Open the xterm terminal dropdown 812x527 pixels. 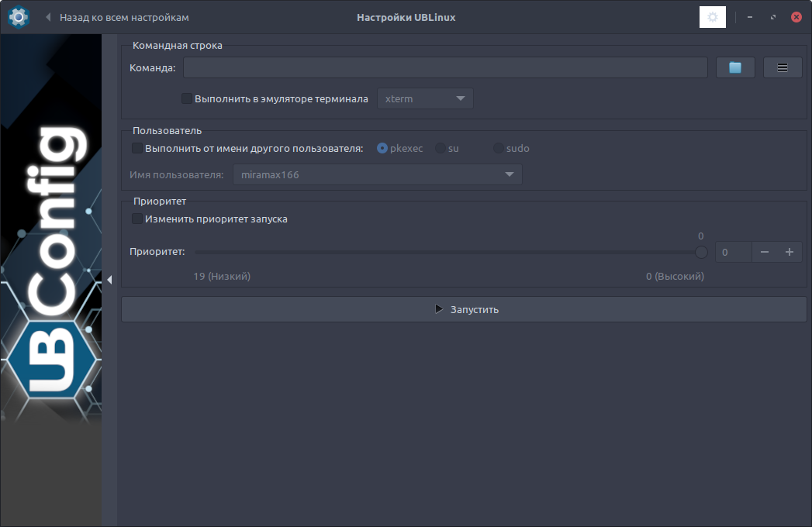pyautogui.click(x=425, y=98)
